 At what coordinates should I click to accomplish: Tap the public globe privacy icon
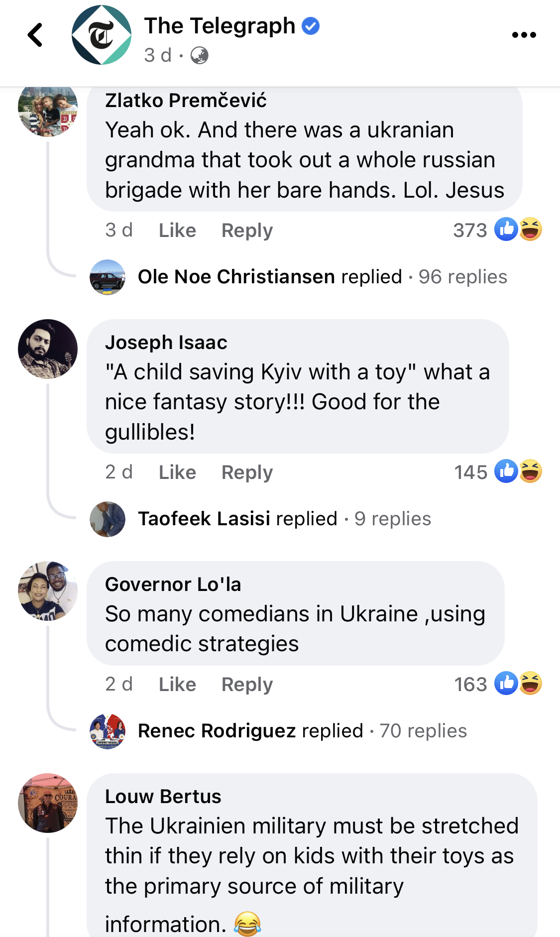click(200, 55)
